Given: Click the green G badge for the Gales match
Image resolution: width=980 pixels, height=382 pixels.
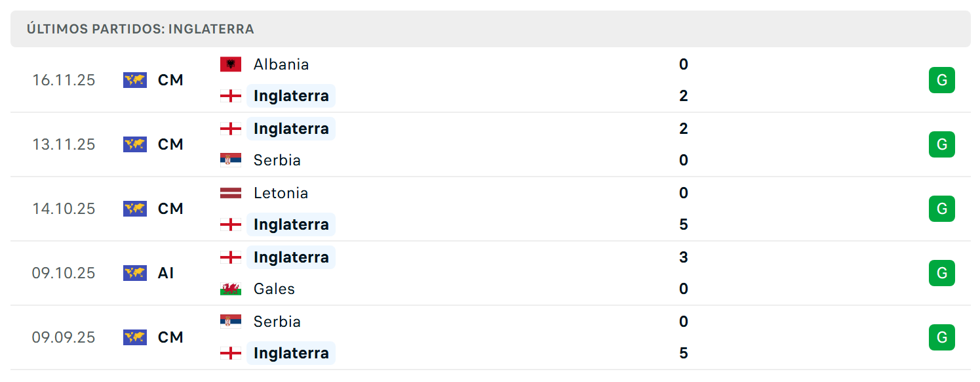Looking at the screenshot, I should click(x=942, y=273).
